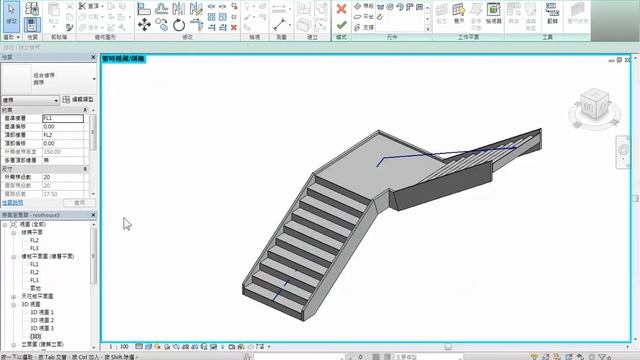The height and width of the screenshot is (360, 640).
Task: Collapse the 3D 視圖 tree node
Action: (x=13, y=305)
